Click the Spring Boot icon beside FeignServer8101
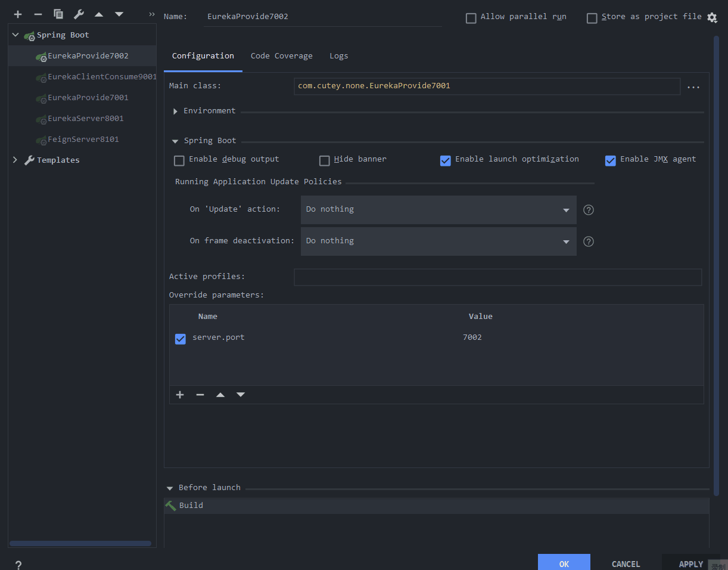Viewport: 728px width, 570px height. click(41, 140)
